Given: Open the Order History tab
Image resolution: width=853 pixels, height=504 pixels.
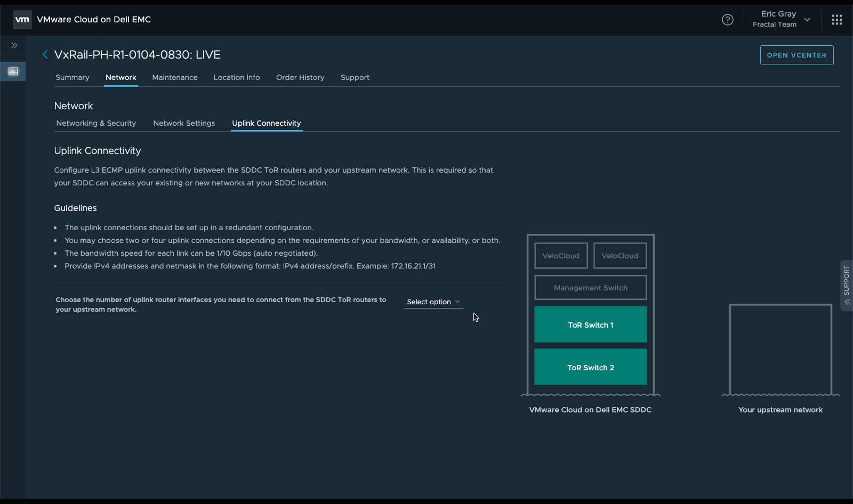Looking at the screenshot, I should (300, 77).
